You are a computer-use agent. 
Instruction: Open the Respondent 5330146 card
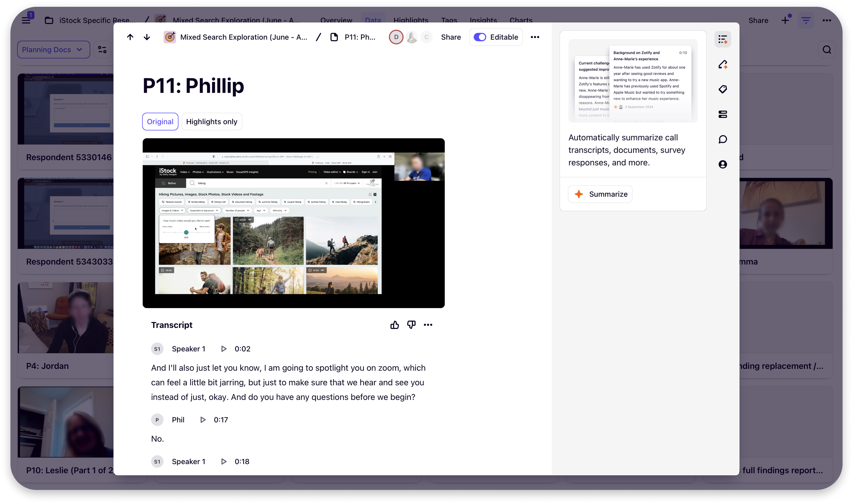tap(65, 121)
